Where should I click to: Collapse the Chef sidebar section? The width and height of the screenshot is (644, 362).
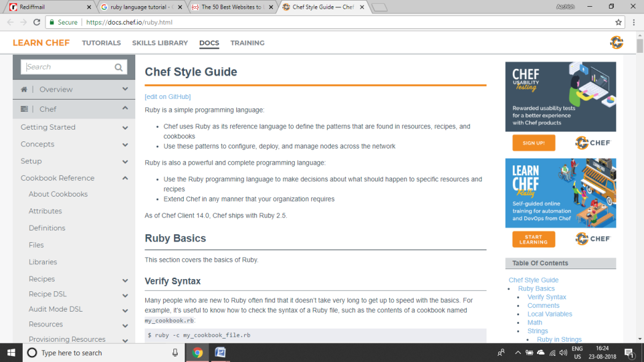125,108
